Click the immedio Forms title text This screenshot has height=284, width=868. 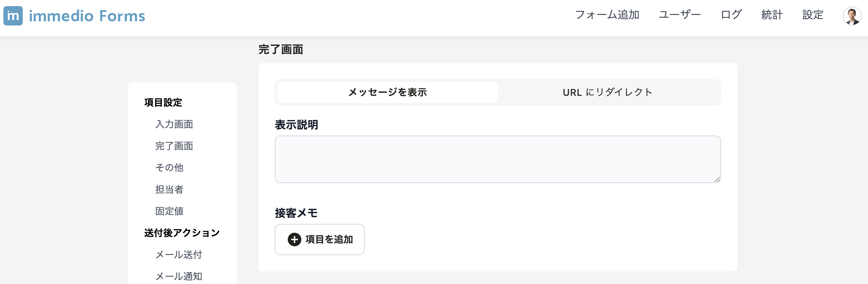pos(87,16)
